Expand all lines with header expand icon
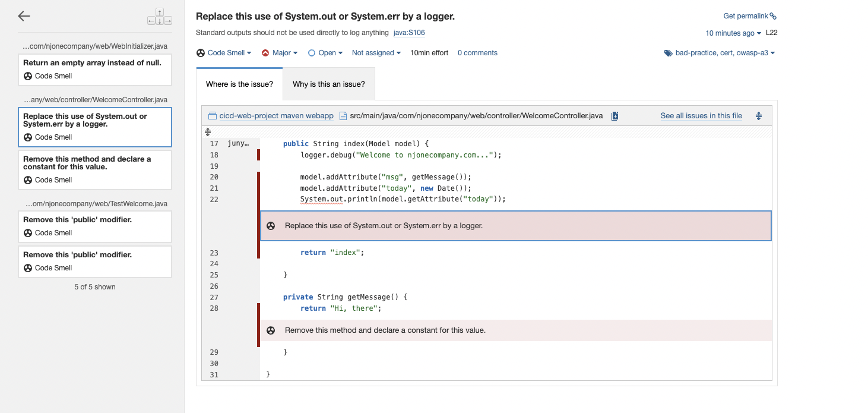Viewport: 868px width, 413px height. coord(759,116)
